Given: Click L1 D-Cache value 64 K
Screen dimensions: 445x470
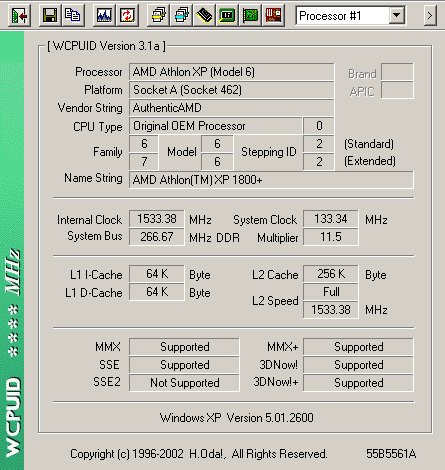Looking at the screenshot, I should pos(157,292).
